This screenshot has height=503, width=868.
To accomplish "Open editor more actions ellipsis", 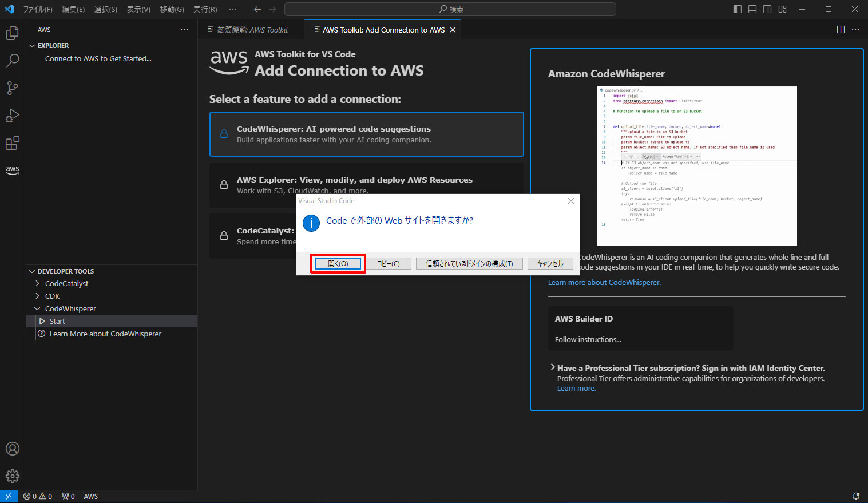I will [x=855, y=30].
